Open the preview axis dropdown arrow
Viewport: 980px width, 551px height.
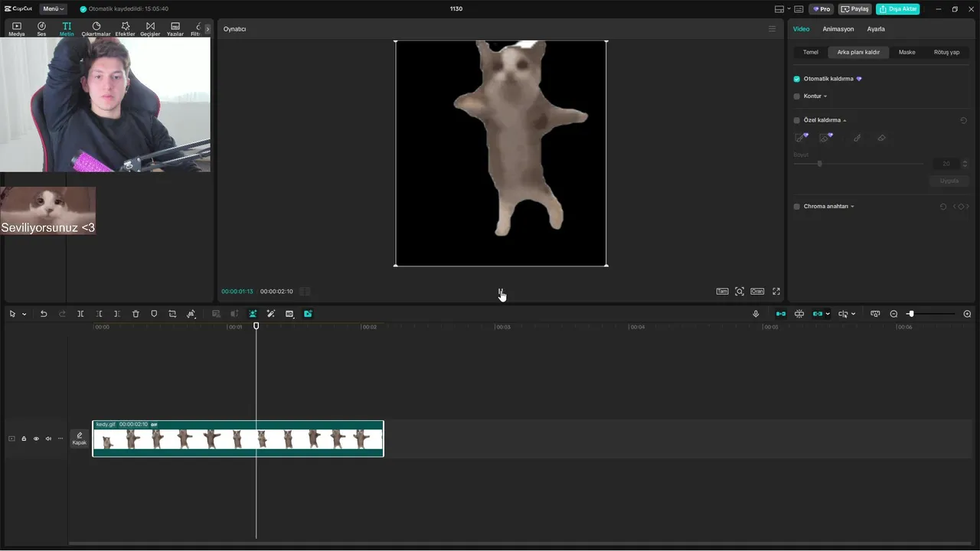click(x=853, y=315)
